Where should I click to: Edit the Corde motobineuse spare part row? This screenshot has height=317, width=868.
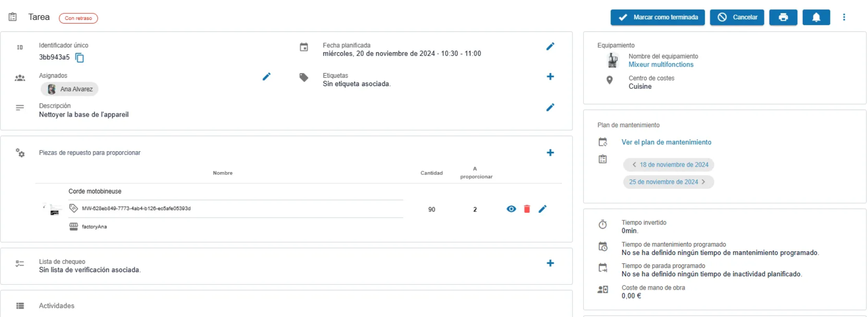pyautogui.click(x=542, y=209)
